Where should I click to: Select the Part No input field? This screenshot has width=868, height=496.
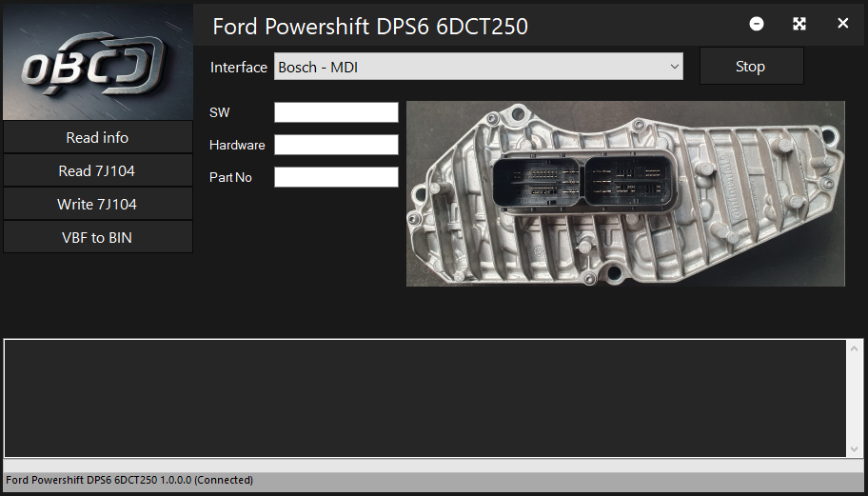click(x=336, y=177)
